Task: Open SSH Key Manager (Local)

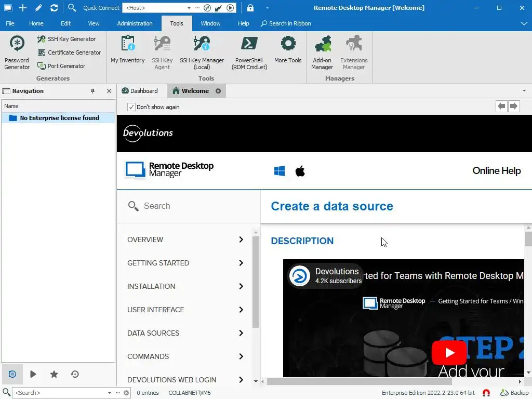Action: [x=202, y=52]
